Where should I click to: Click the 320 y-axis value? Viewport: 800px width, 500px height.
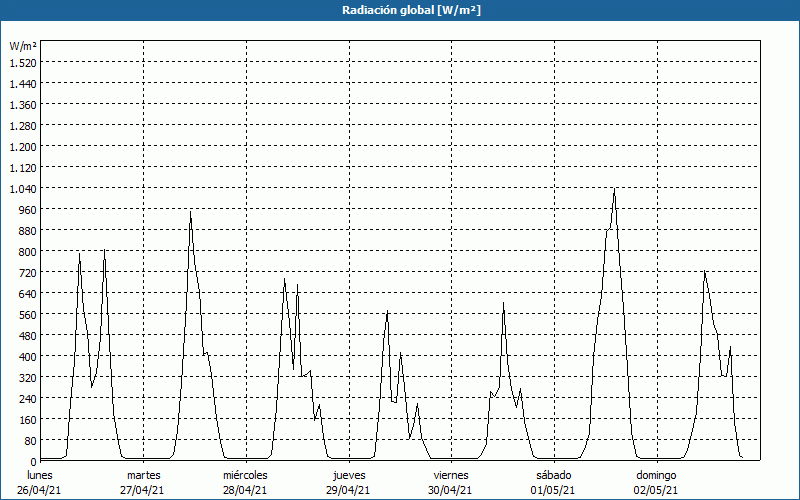point(27,378)
